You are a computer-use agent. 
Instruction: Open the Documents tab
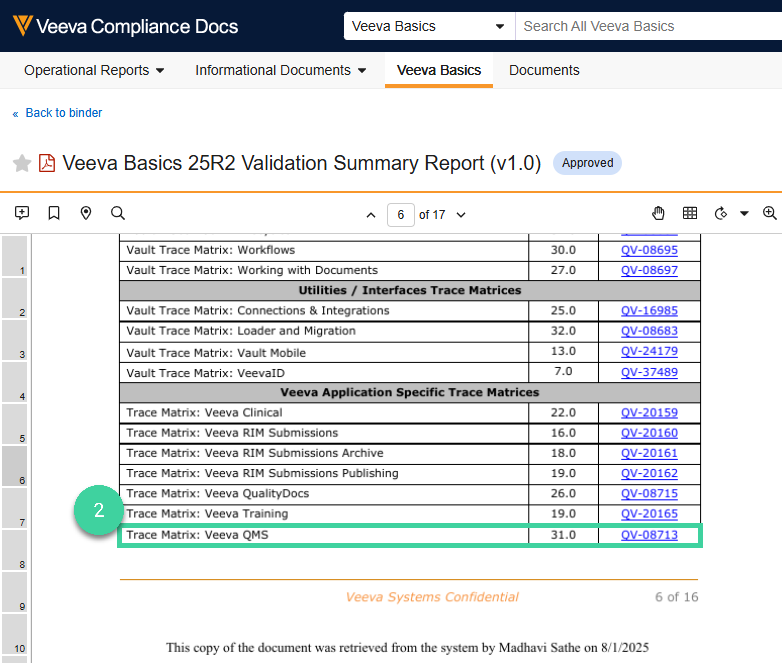(x=544, y=70)
